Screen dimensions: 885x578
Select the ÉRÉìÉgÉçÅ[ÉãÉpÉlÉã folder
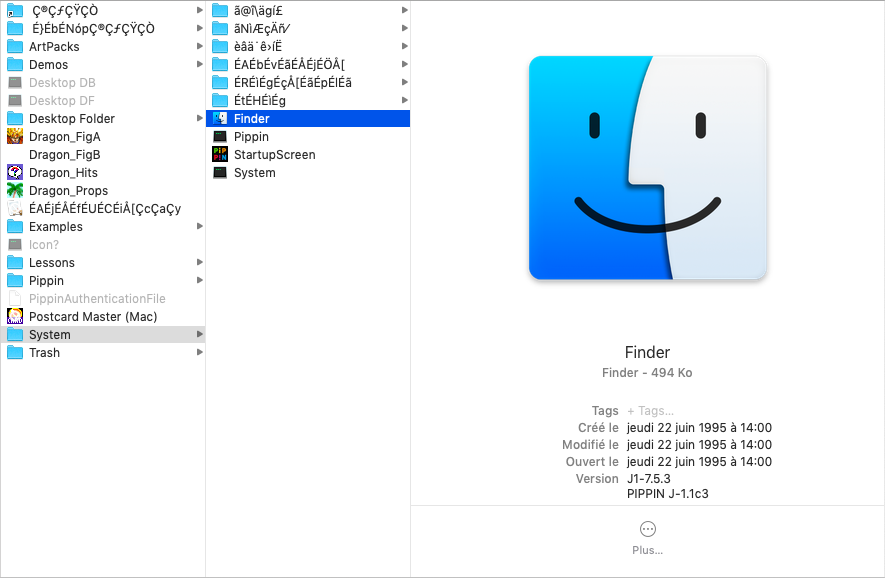click(x=293, y=82)
